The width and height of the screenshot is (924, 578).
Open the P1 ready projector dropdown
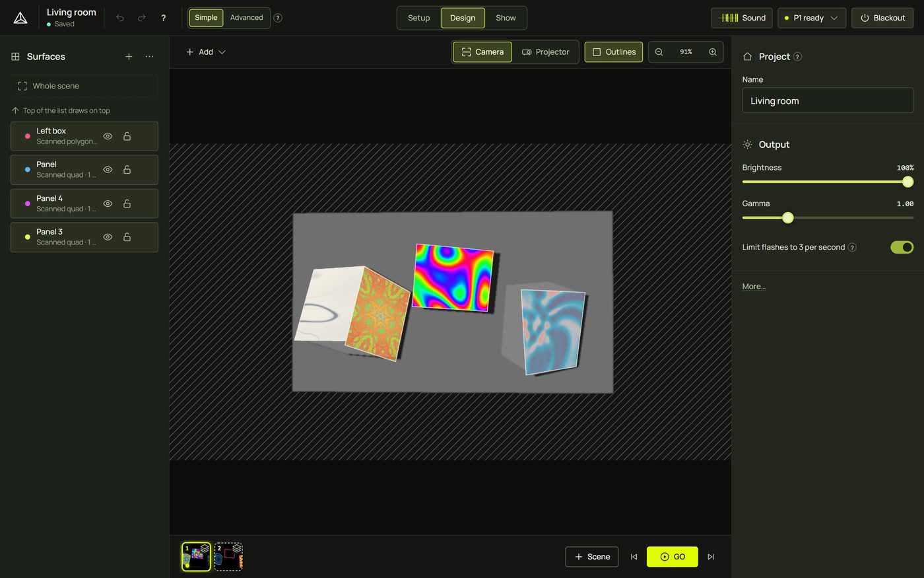click(x=811, y=18)
